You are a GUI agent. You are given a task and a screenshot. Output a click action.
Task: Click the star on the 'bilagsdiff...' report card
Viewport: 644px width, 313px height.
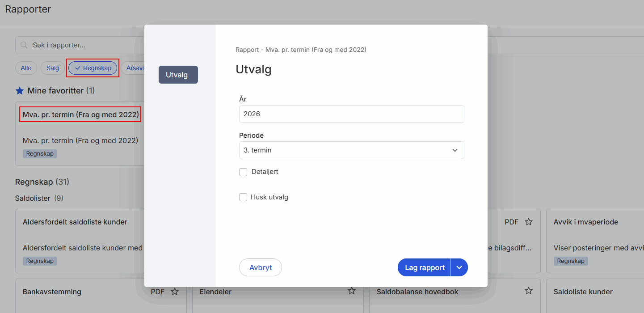529,222
